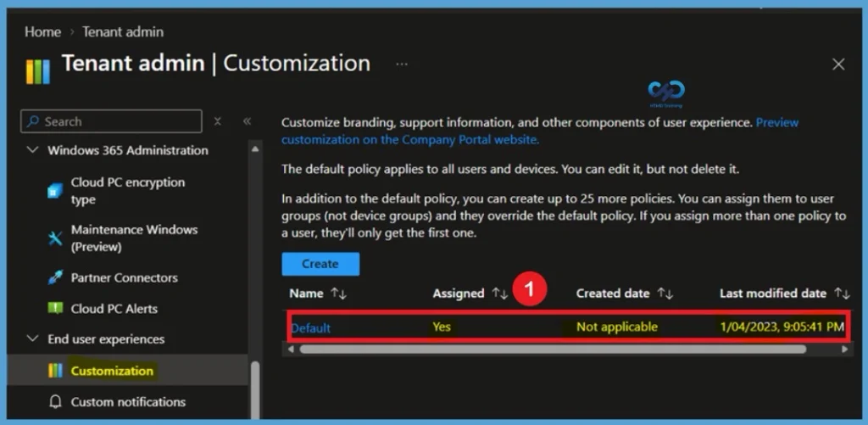Focus the sidebar Search field
The image size is (868, 425).
pos(111,121)
